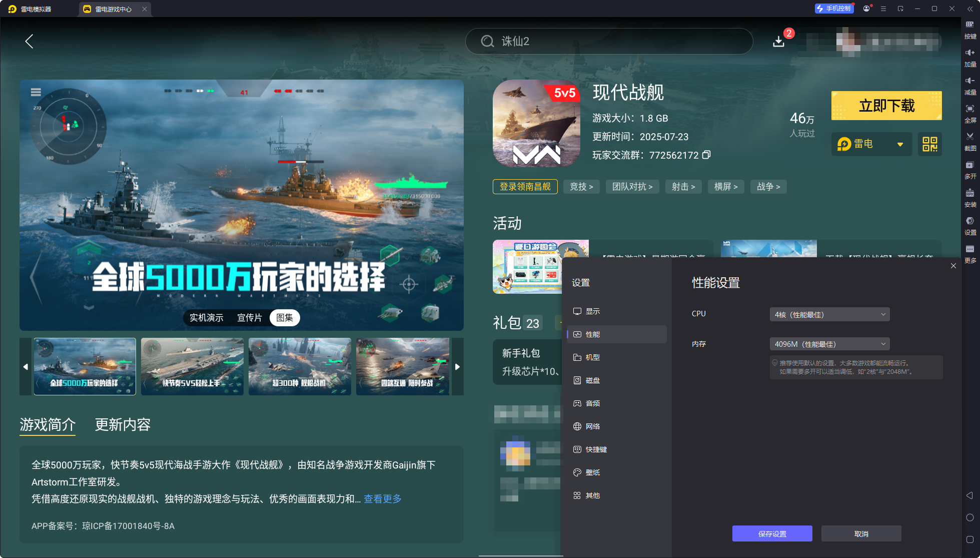Image resolution: width=980 pixels, height=558 pixels.
Task: Toggle 全屏 fullscreen from sidebar
Action: (970, 113)
